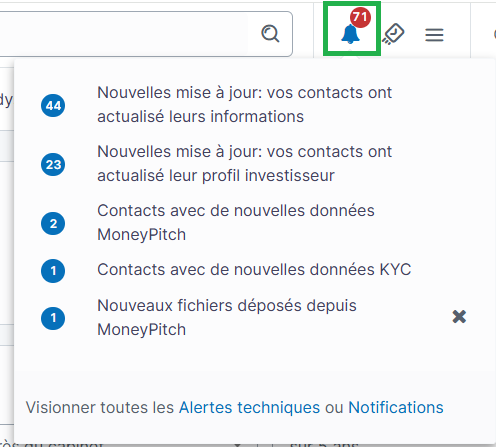
Task: Open the tag with clock history icon
Action: pos(393,34)
